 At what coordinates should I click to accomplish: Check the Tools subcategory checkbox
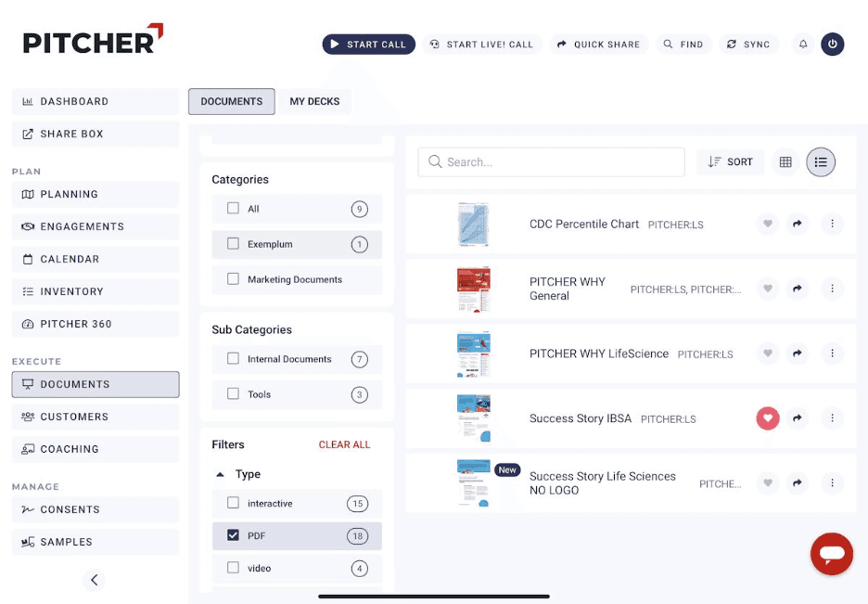tap(233, 393)
